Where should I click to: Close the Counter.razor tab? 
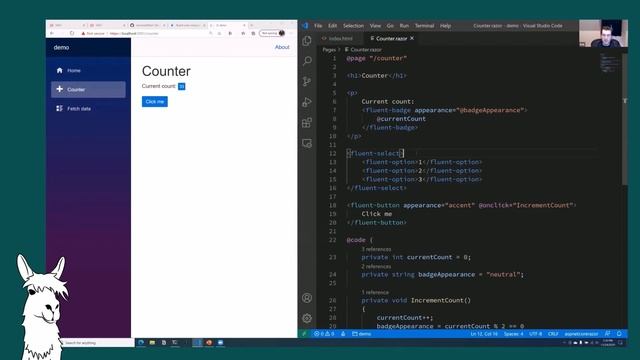click(412, 38)
